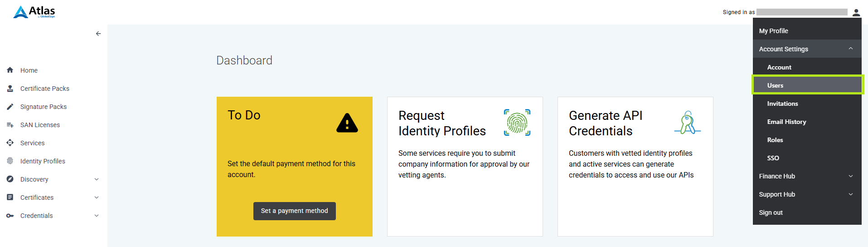Click the Identity Profiles fingerprint sidebar icon

[x=10, y=161]
